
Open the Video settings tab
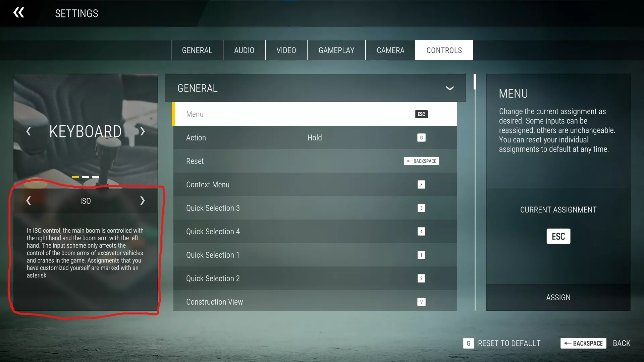286,50
